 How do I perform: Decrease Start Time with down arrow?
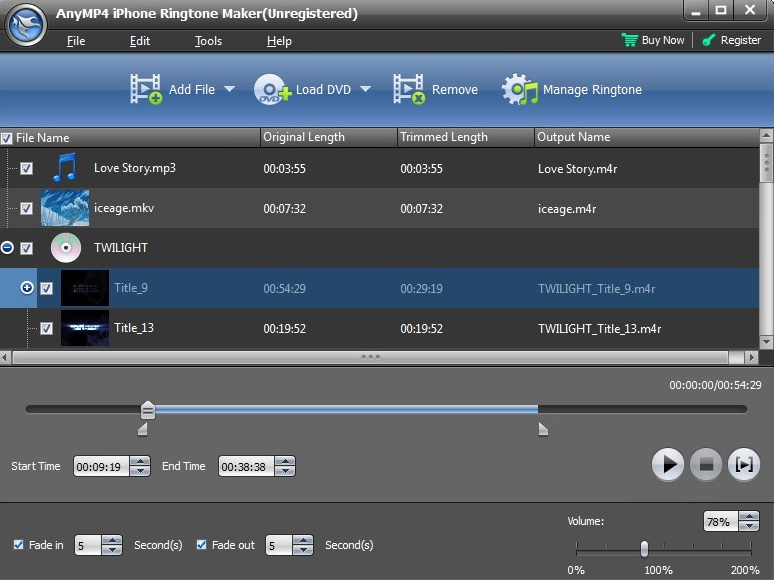[140, 471]
